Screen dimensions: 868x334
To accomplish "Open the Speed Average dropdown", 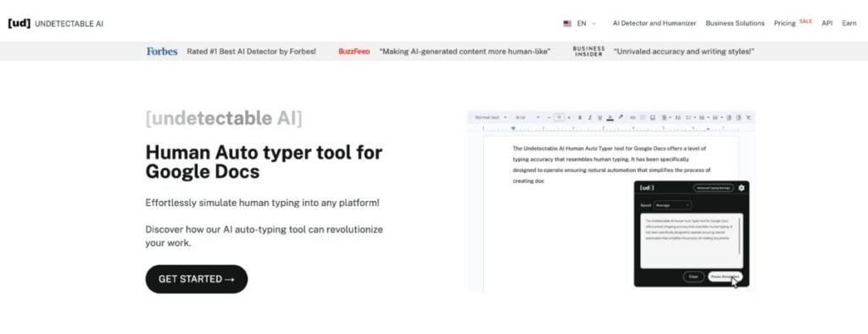I will point(672,205).
